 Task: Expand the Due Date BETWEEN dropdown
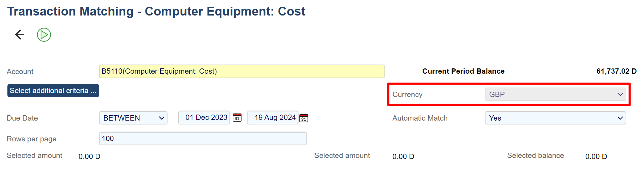[x=133, y=118]
